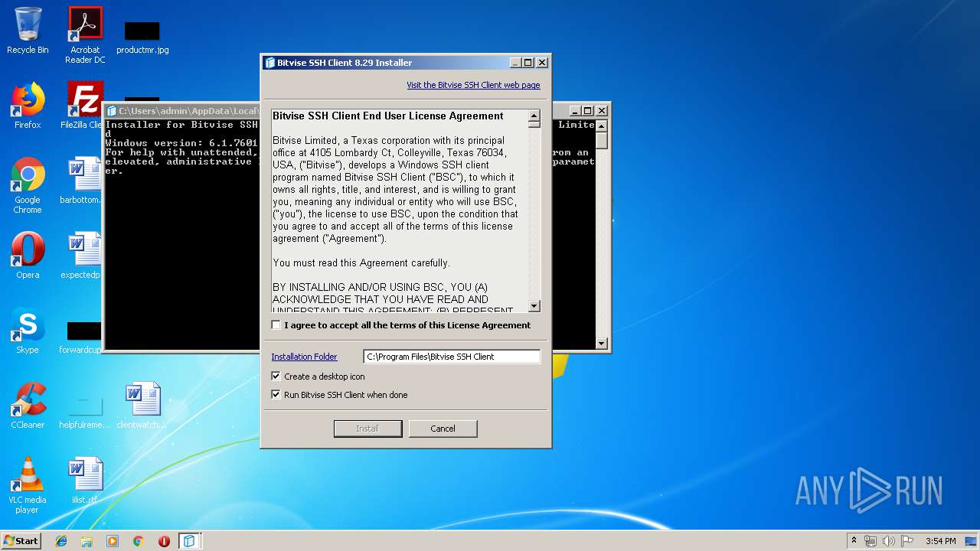Viewport: 980px width, 551px height.
Task: Open the network tray icon
Action: (x=871, y=541)
